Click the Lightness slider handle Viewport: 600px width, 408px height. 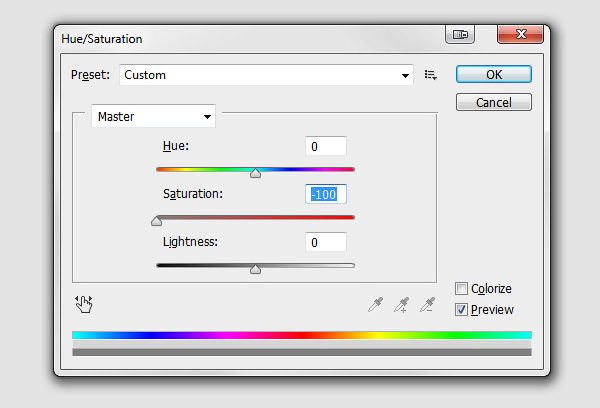255,269
